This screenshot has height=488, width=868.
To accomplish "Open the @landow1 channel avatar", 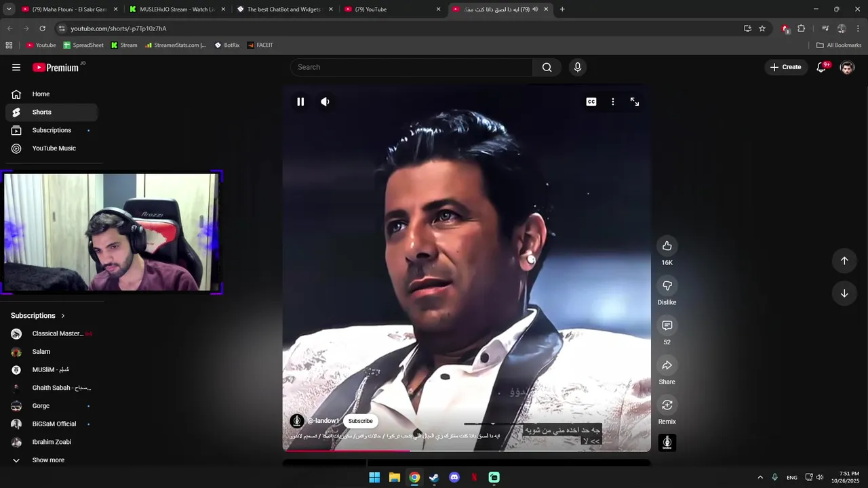I will coord(297,421).
